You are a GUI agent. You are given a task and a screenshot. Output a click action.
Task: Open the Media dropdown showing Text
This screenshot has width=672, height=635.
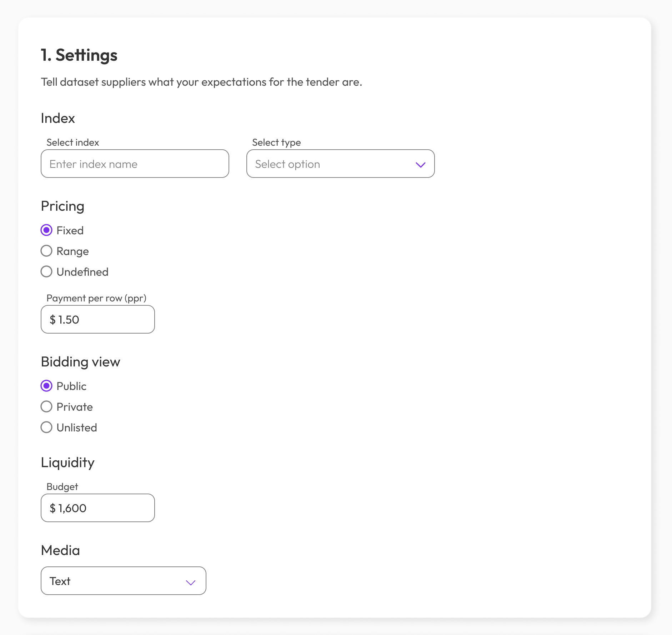point(124,581)
